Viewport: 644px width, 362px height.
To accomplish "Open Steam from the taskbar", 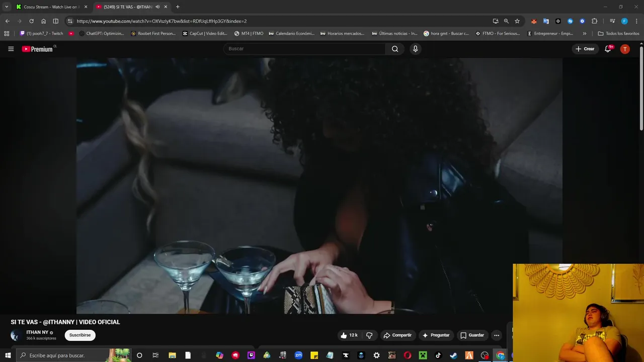I will click(x=453, y=355).
